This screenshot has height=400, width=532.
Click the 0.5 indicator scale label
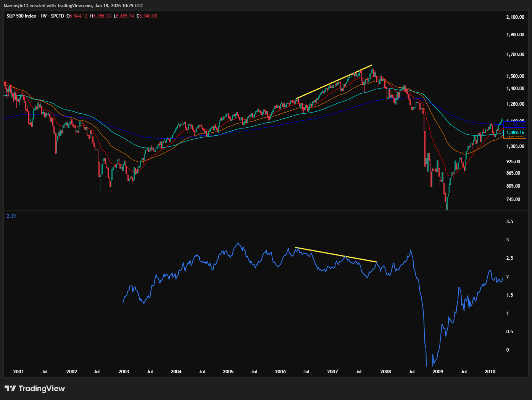click(509, 332)
